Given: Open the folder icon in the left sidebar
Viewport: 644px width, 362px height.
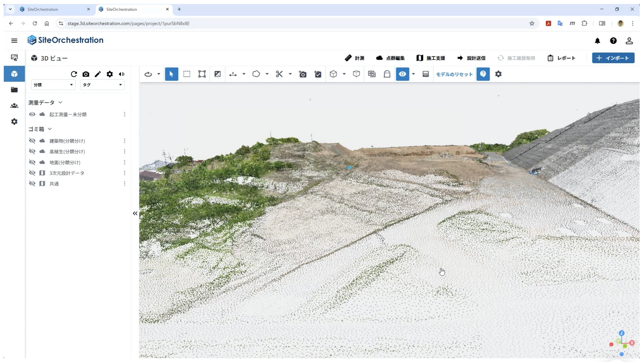Looking at the screenshot, I should coord(14,90).
